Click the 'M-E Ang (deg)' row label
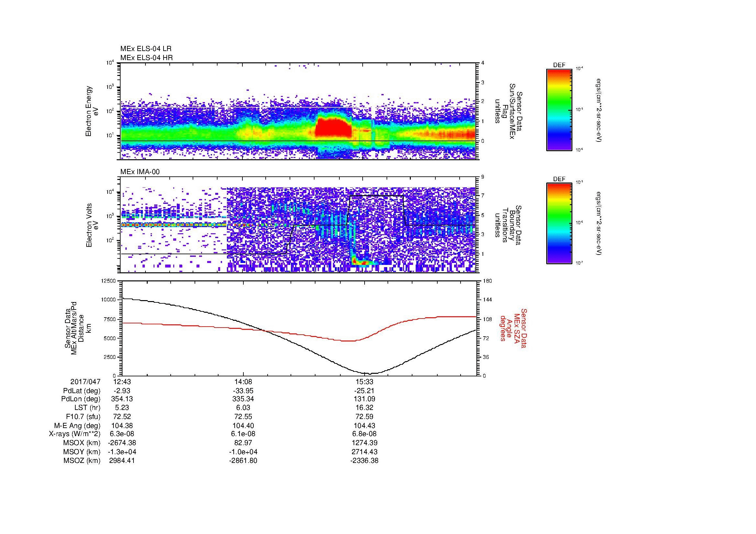The image size is (756, 534). pyautogui.click(x=77, y=425)
